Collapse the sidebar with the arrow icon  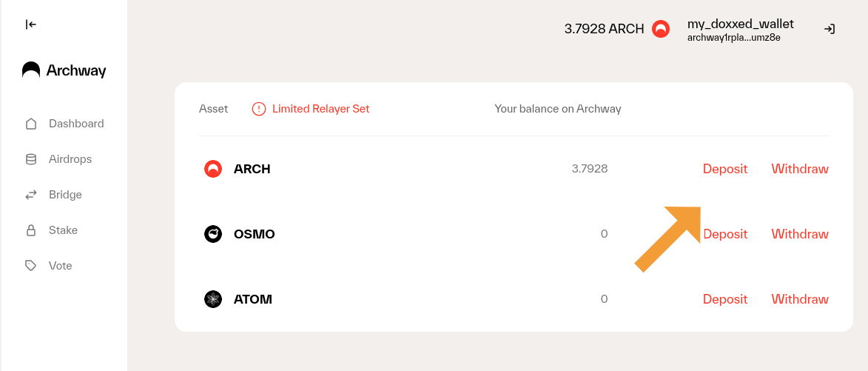(x=30, y=24)
